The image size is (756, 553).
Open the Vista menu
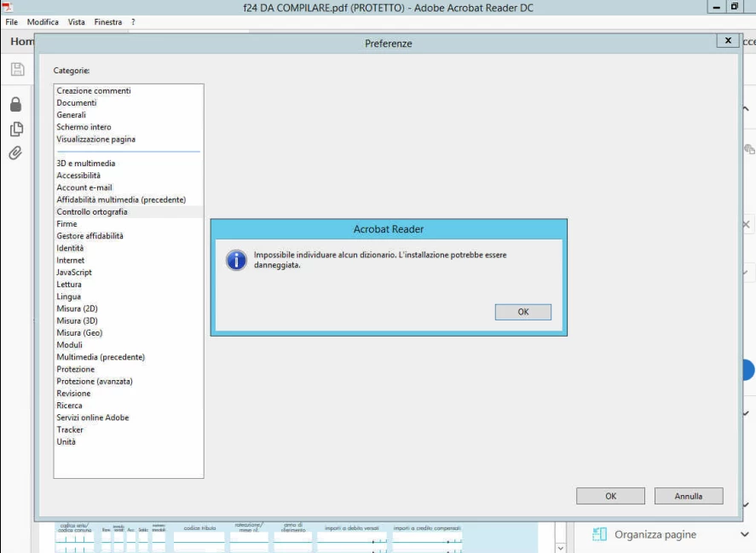(x=76, y=22)
